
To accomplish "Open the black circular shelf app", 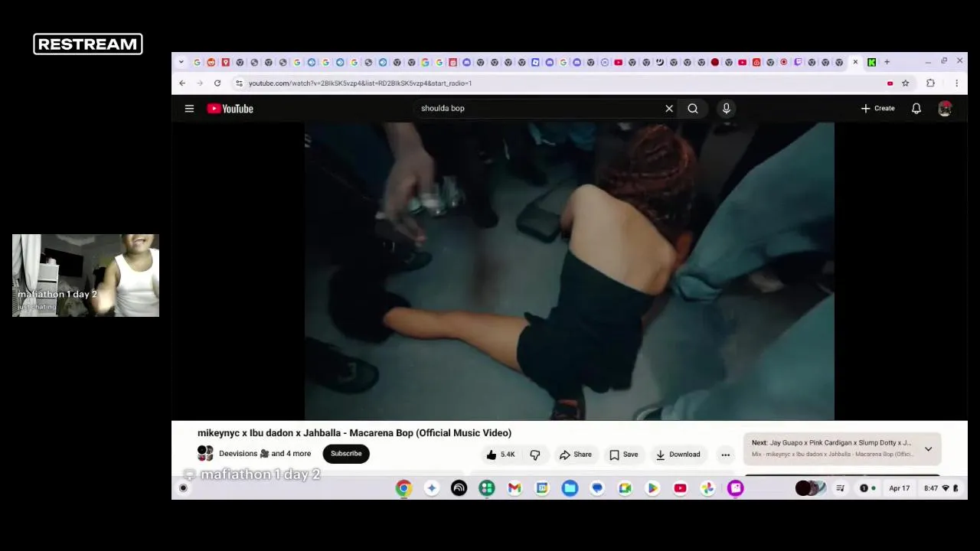I will click(x=459, y=488).
